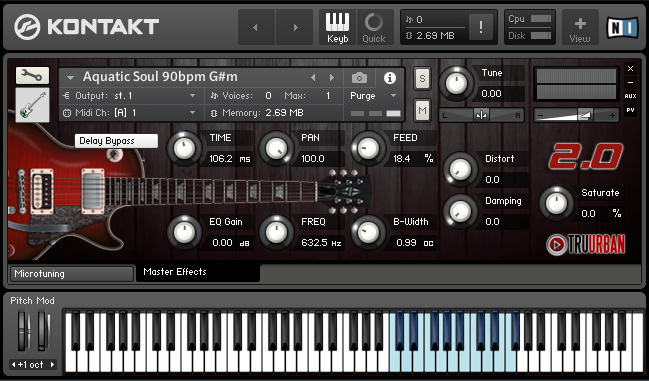Go to next preset in top bar
Viewport: 649px width, 381px height.
(294, 27)
